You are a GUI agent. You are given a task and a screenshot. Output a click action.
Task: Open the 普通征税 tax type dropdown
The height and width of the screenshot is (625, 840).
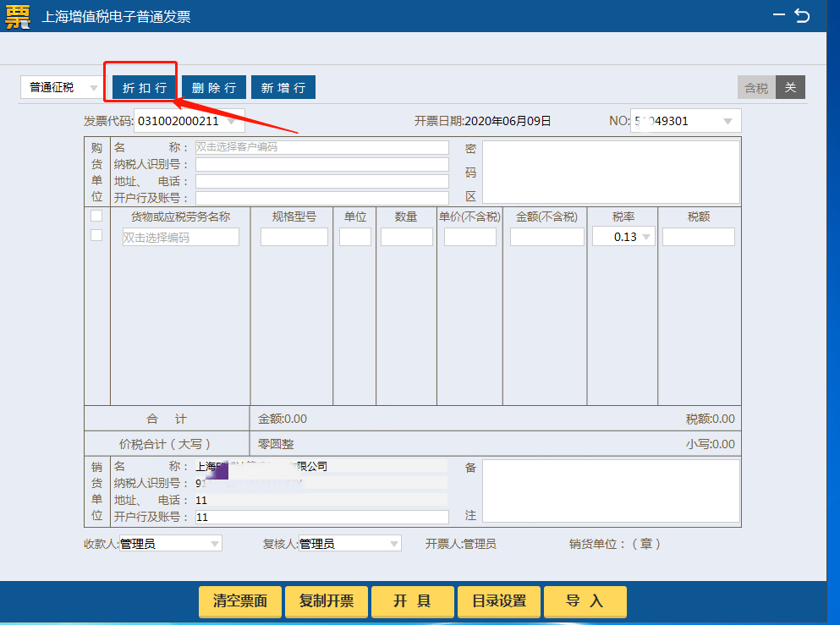[61, 87]
